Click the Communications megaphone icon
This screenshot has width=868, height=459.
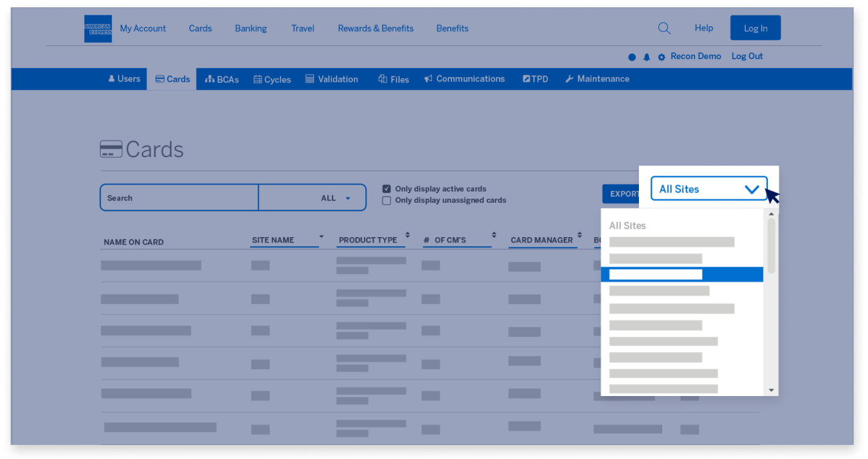428,78
